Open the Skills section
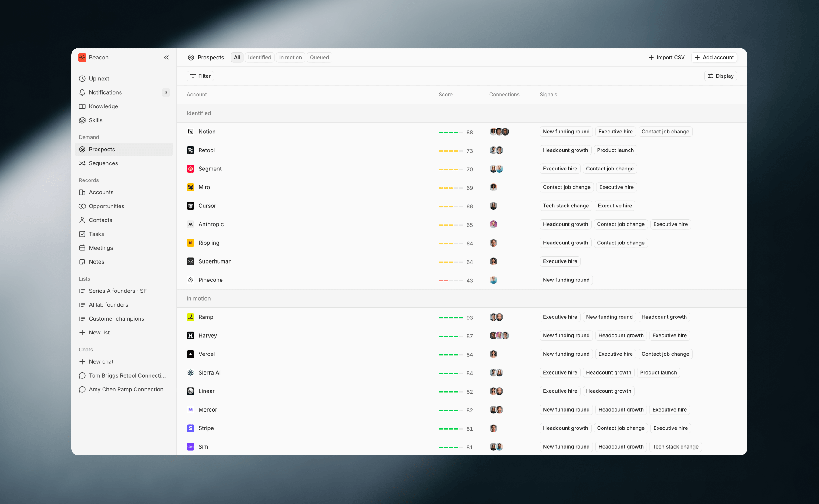This screenshot has height=504, width=819. [x=95, y=120]
